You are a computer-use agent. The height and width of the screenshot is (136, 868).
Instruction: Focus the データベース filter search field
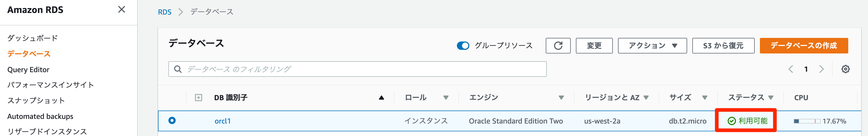pos(364,69)
